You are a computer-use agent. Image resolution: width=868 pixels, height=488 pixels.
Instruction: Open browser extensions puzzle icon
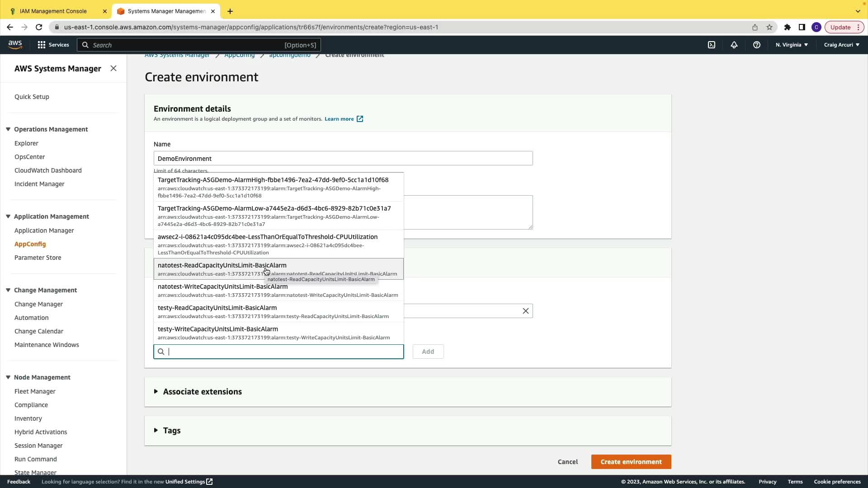788,27
